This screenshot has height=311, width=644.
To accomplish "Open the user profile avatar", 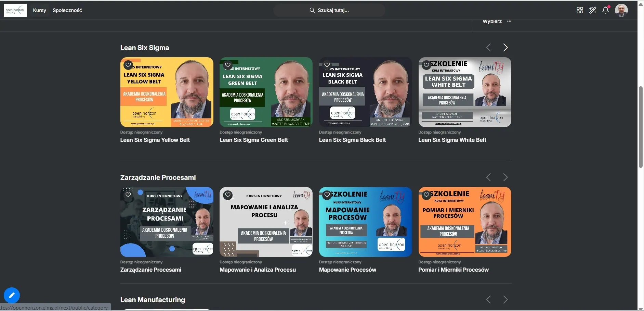I will pyautogui.click(x=621, y=10).
